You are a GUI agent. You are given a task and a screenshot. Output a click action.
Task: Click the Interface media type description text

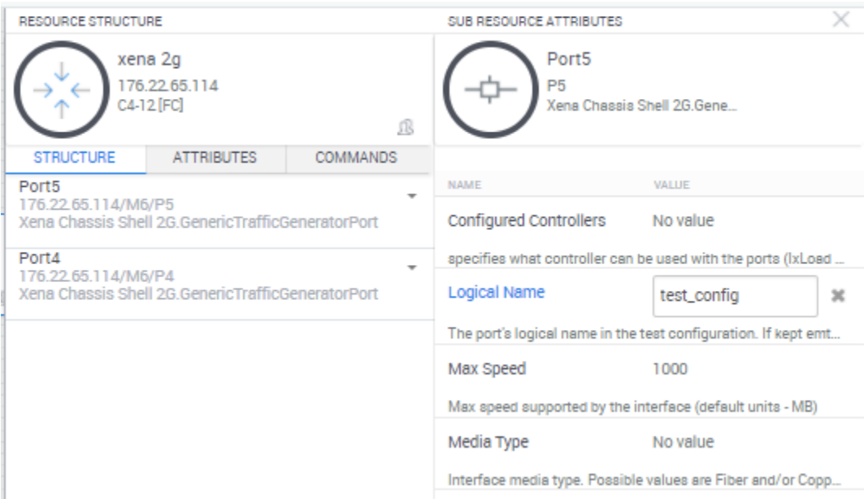(644, 479)
